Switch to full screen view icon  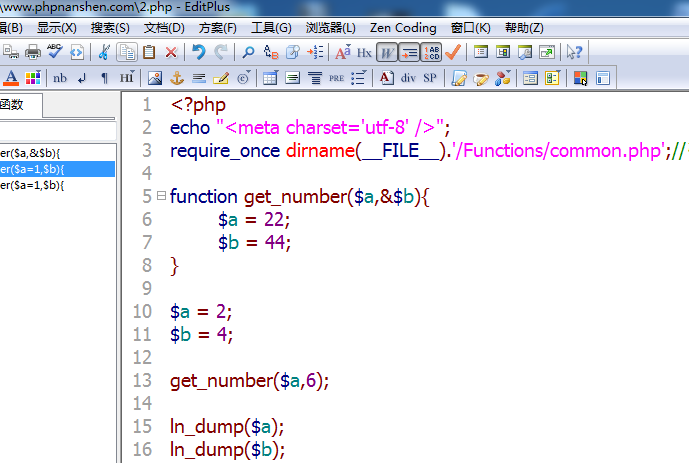pos(547,52)
